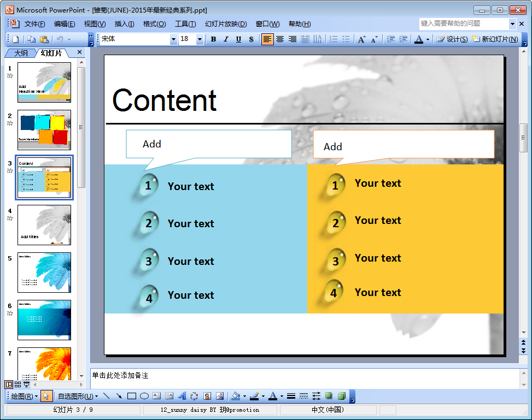Toggle align right paragraph
This screenshot has width=532, height=420.
[293, 39]
